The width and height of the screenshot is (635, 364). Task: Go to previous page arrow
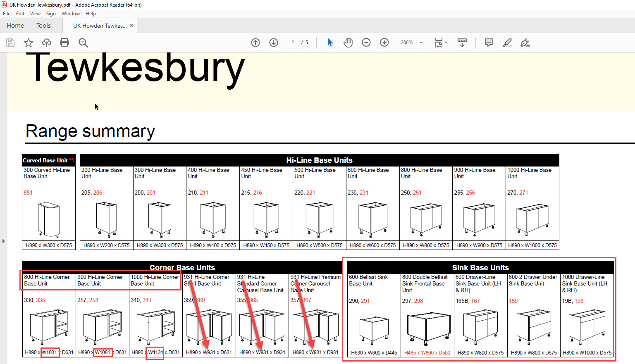[255, 43]
